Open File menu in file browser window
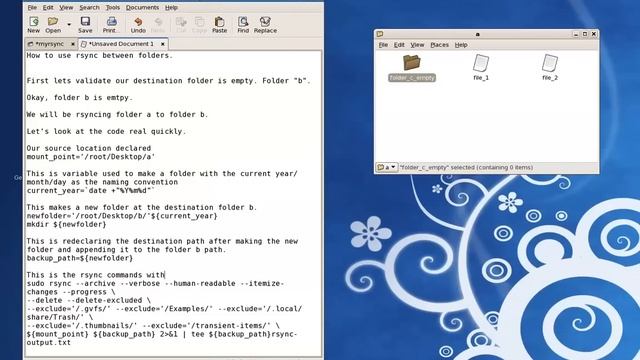640x360 pixels. point(383,45)
